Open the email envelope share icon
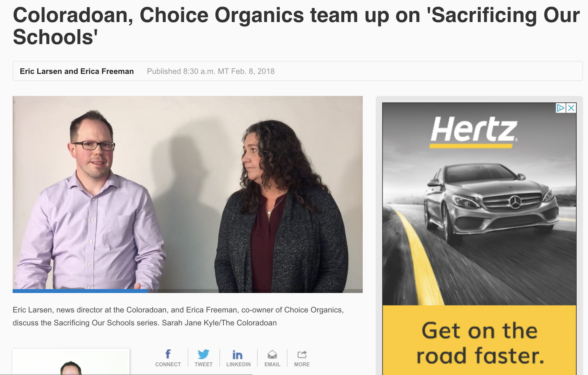 click(x=272, y=355)
